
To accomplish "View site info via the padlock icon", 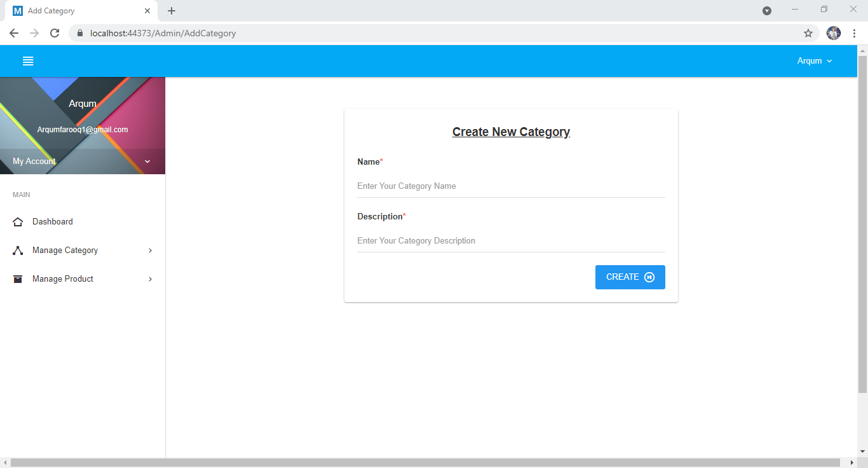I will click(x=80, y=33).
